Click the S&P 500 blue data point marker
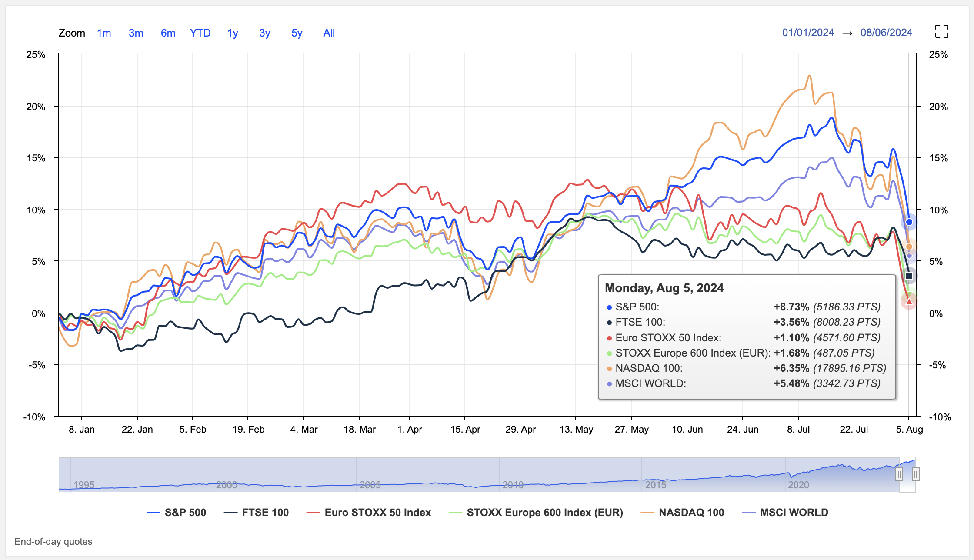Viewport: 974px width, 560px height. (x=909, y=222)
